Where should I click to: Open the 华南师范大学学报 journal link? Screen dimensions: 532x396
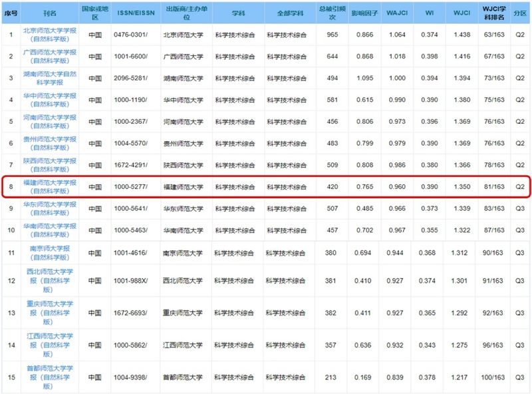pos(50,230)
